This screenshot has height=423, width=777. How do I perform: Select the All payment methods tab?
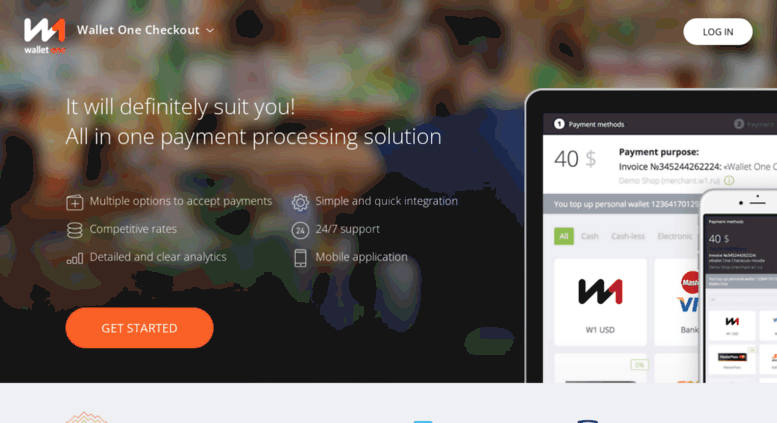click(563, 236)
